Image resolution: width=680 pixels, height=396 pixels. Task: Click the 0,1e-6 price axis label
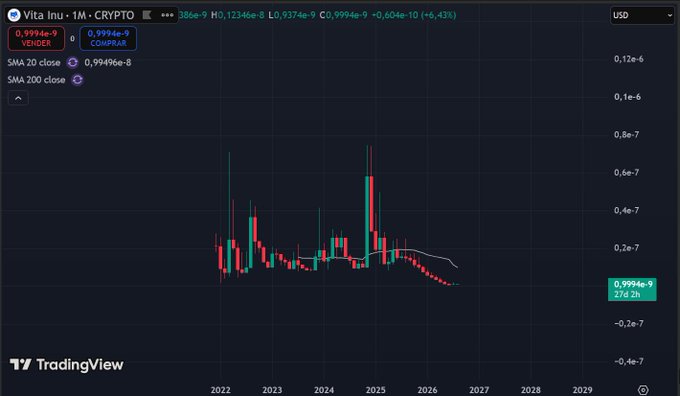click(x=627, y=97)
